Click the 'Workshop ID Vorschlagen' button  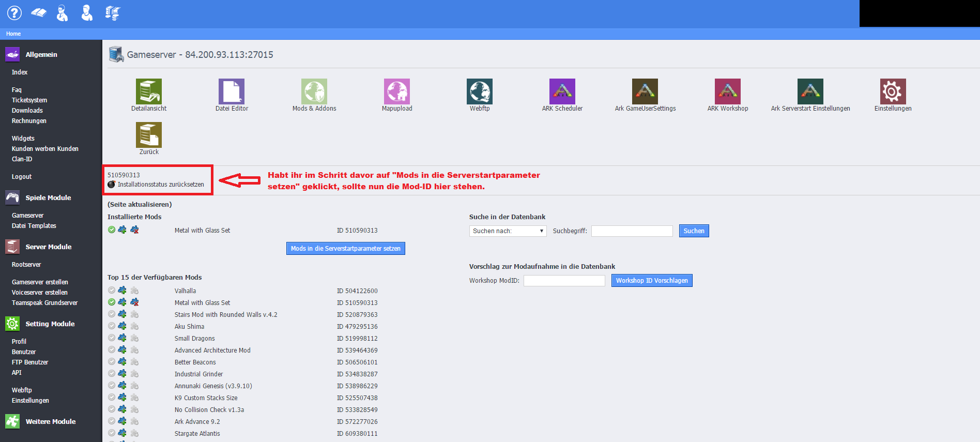pyautogui.click(x=652, y=281)
